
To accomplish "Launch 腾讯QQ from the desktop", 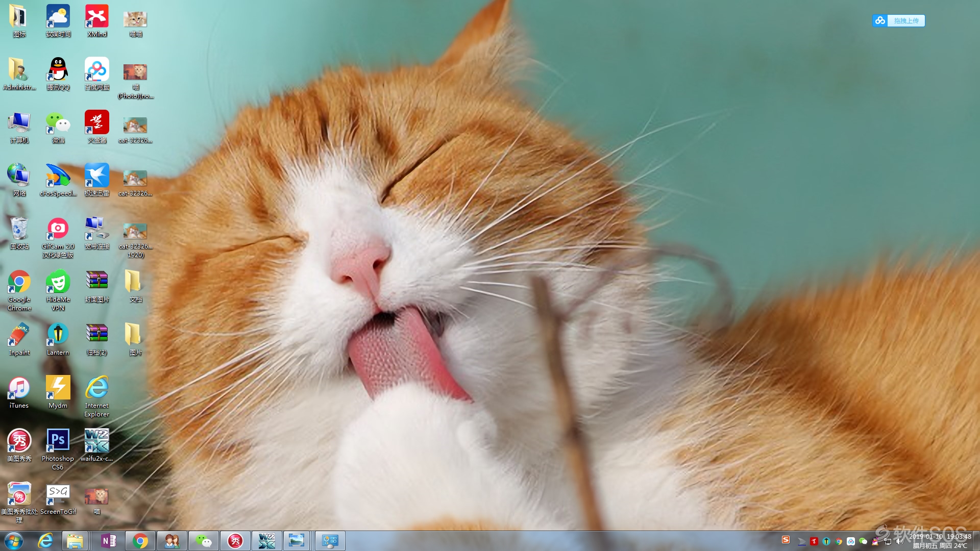I will coord(58,74).
